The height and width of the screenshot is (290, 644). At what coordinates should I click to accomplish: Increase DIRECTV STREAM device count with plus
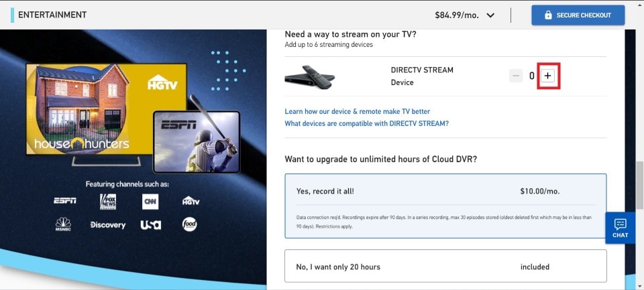pyautogui.click(x=547, y=76)
